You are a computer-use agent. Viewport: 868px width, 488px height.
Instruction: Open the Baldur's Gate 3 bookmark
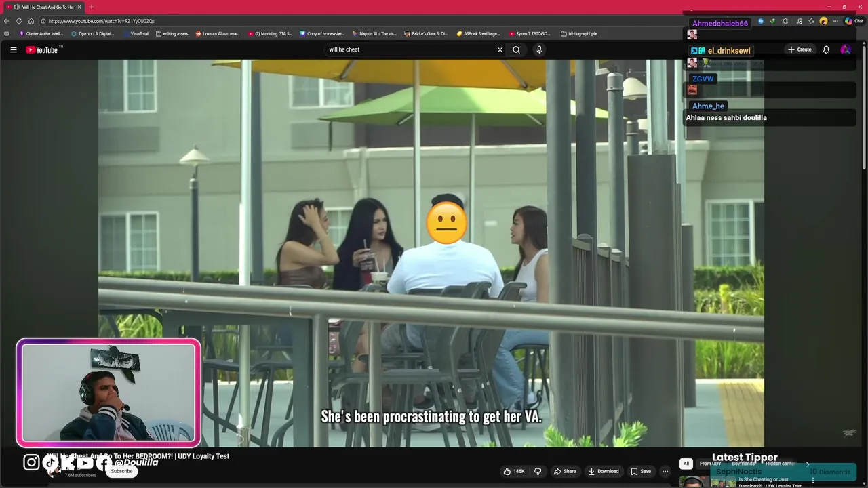(426, 33)
